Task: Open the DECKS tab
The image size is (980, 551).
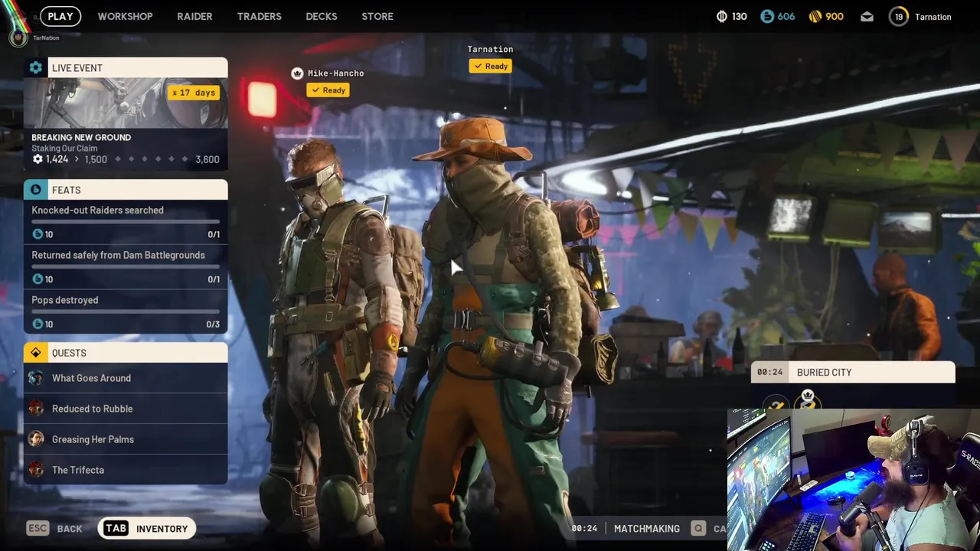Action: point(322,16)
